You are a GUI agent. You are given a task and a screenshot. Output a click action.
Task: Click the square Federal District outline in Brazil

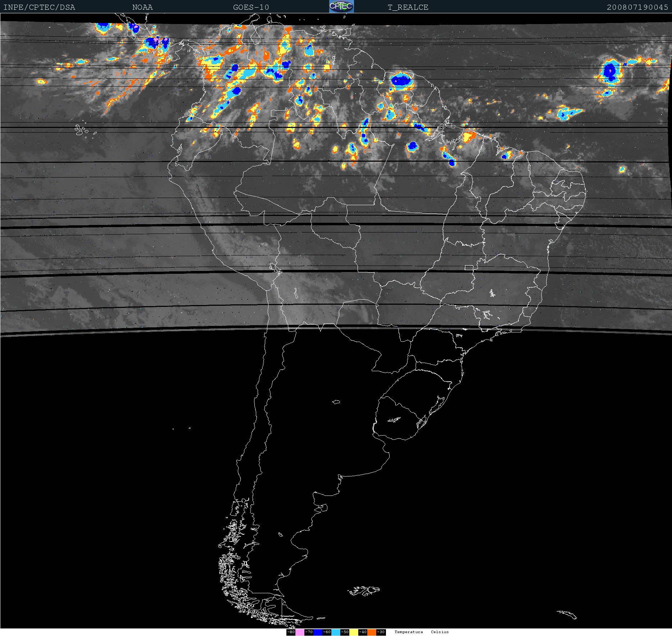pos(469,267)
